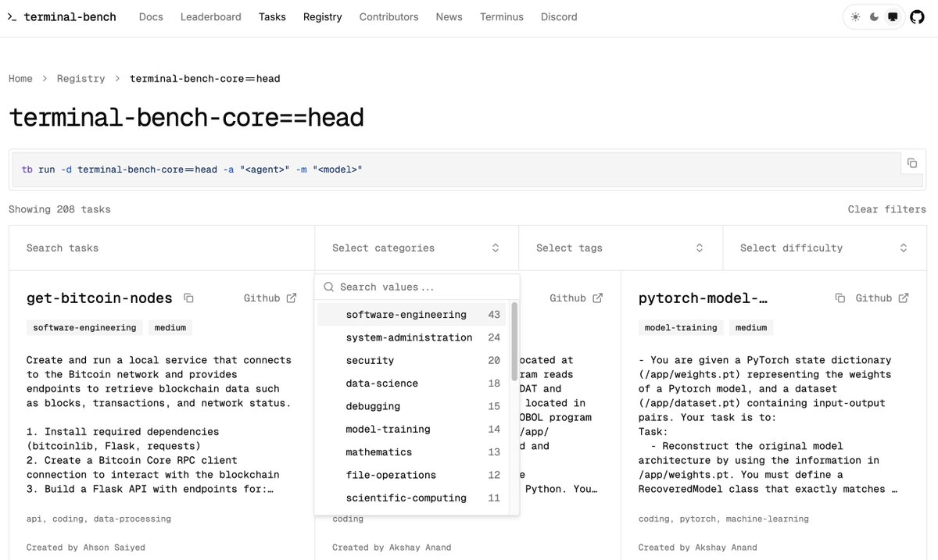Open News page
This screenshot has height=560, width=938.
click(449, 16)
